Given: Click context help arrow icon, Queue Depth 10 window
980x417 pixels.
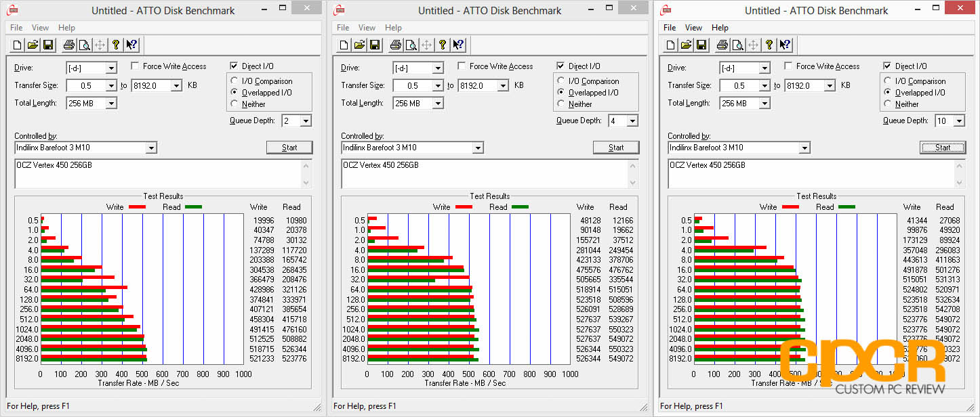Looking at the screenshot, I should pos(785,45).
